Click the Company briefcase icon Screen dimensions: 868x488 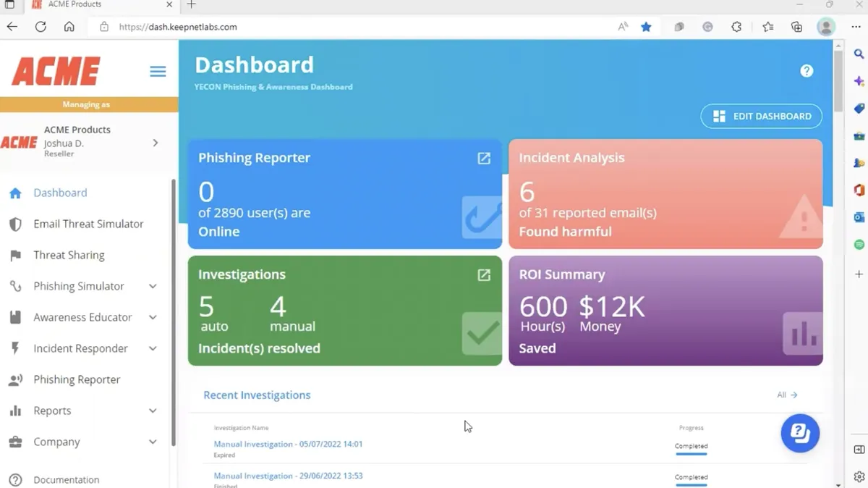pos(15,442)
